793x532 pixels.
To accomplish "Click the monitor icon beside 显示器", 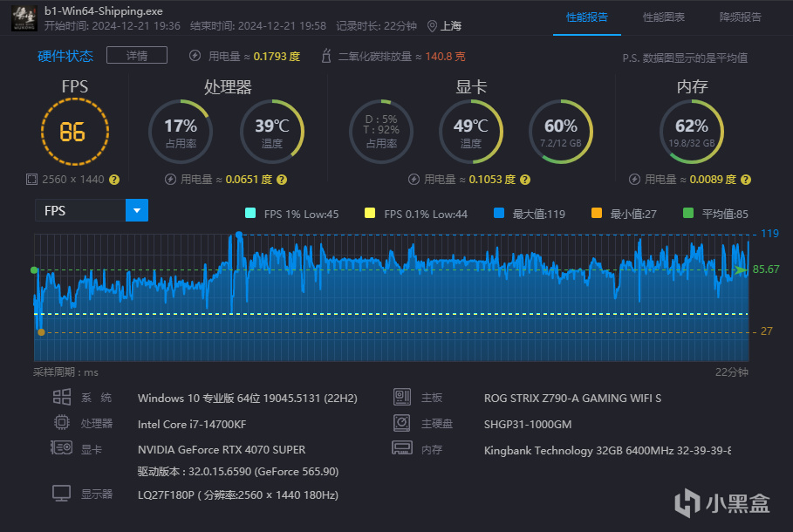I will tap(62, 493).
